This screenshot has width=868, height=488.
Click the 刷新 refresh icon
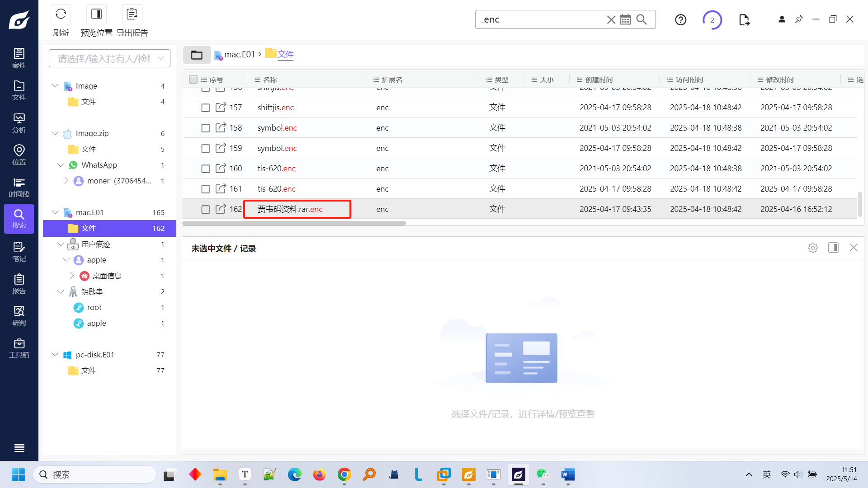pyautogui.click(x=61, y=14)
